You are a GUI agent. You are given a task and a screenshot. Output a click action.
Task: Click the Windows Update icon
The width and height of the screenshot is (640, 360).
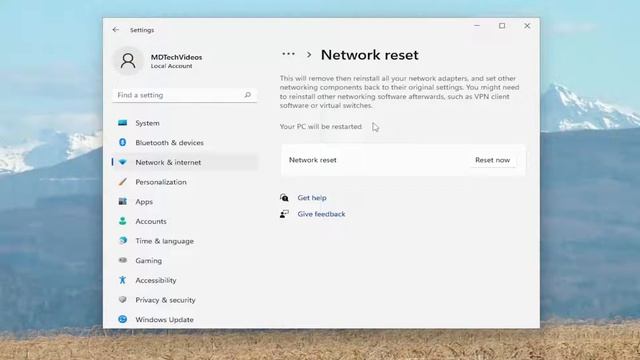122,319
